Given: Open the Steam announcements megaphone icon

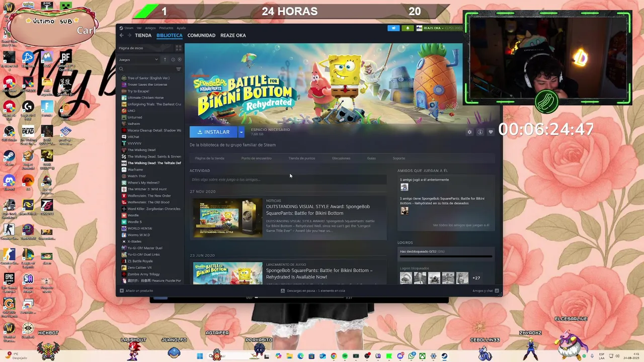Looking at the screenshot, I should [x=393, y=28].
